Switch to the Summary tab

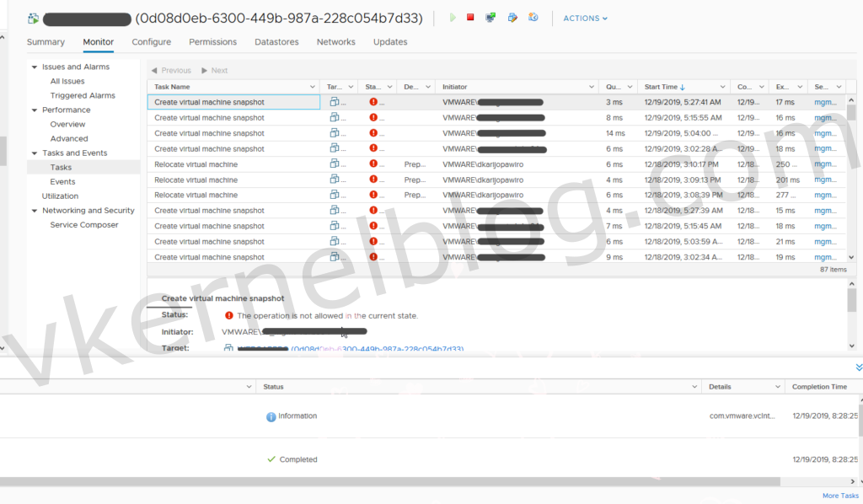(46, 42)
